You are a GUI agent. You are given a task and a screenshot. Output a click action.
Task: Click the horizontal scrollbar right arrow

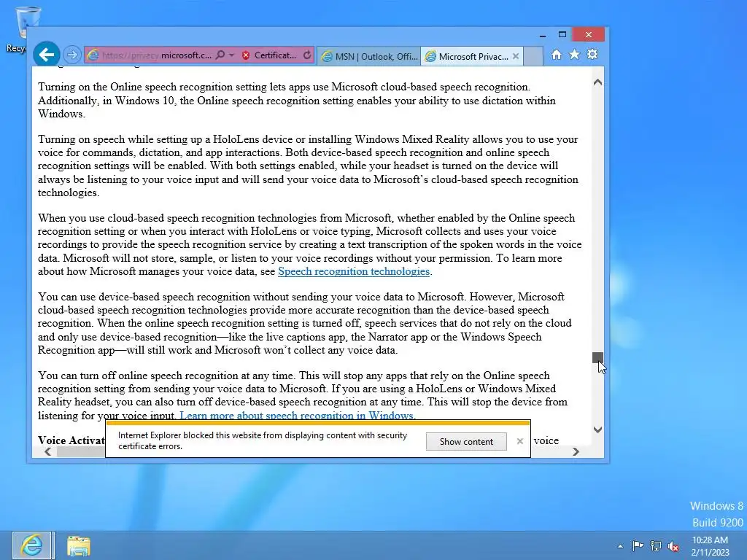click(576, 451)
